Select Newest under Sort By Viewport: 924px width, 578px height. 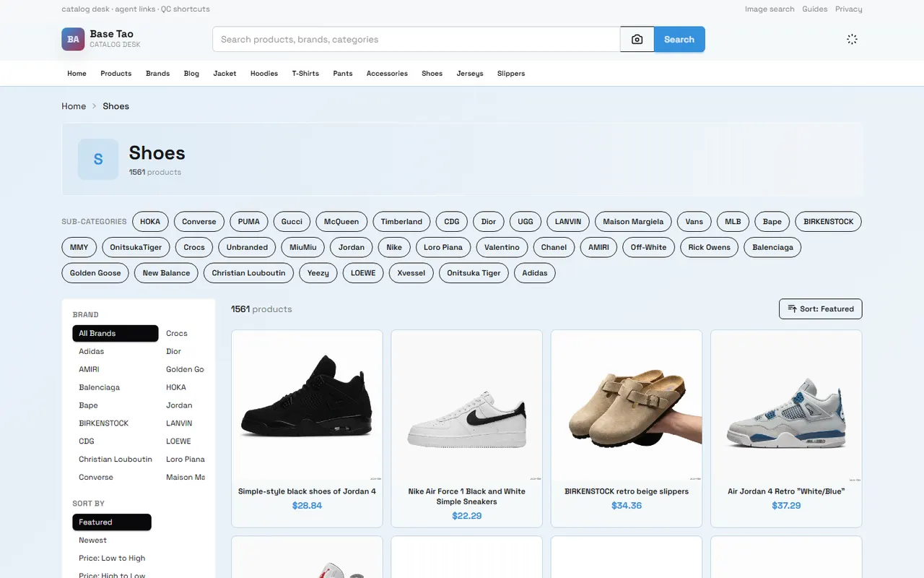coord(93,540)
